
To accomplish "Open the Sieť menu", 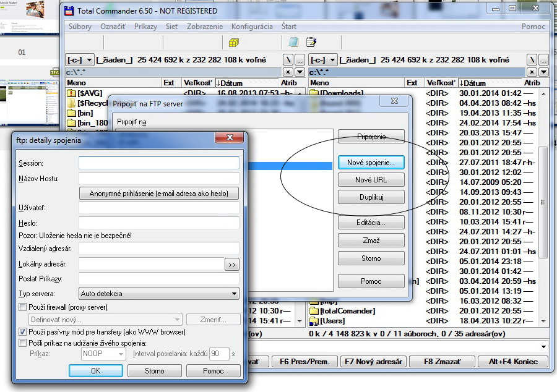I will point(172,27).
